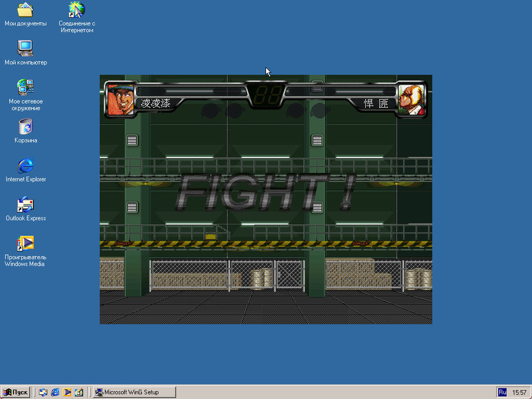The width and height of the screenshot is (532, 399).
Task: Open Проигрыватель Windows Media shortcut
Action: 25,251
